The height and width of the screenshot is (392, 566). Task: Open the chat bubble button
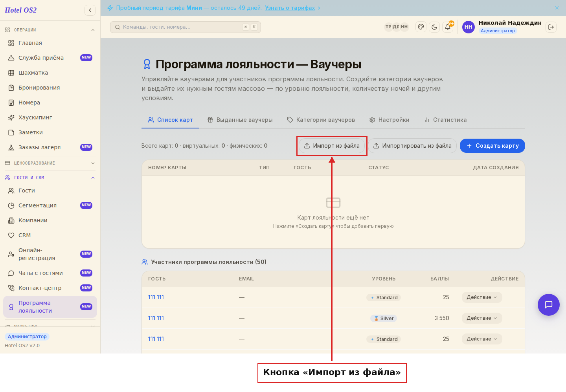(549, 305)
